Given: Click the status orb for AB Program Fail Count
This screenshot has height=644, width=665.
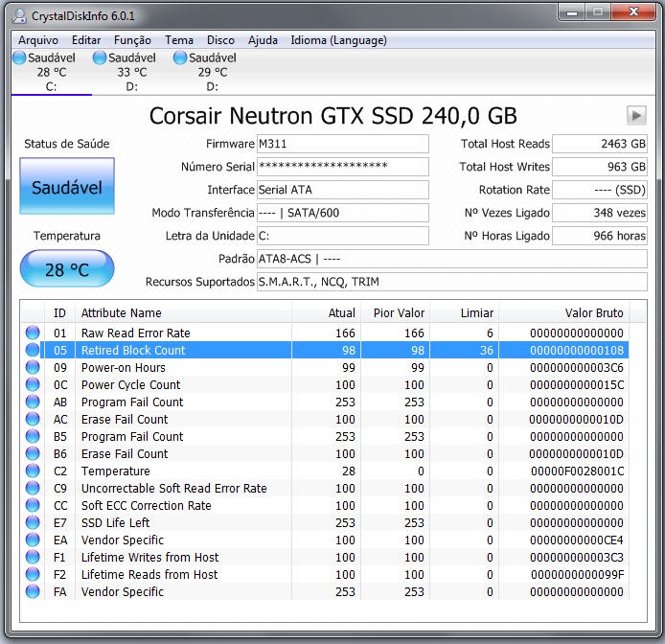Looking at the screenshot, I should point(33,402).
